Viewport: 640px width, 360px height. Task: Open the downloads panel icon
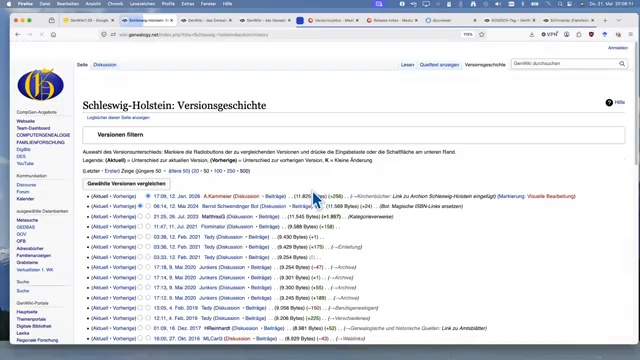(x=531, y=35)
